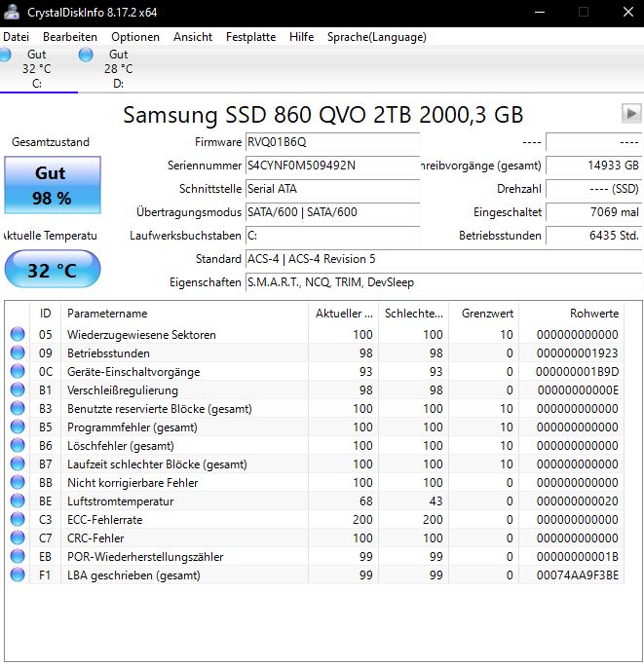Select the Luftstromtemperatur parameter text
Screen dimensions: 644x667
[120, 501]
